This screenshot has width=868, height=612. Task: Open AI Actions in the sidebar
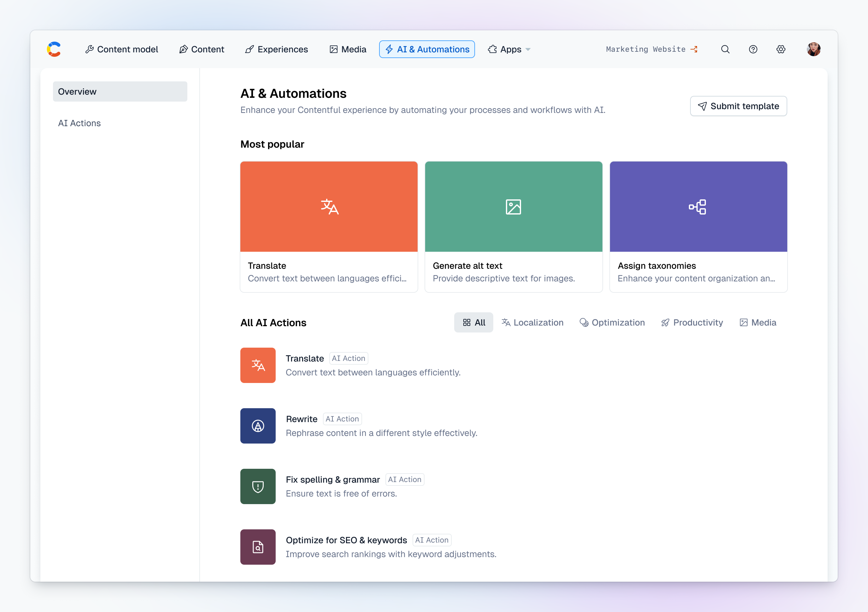pos(79,123)
